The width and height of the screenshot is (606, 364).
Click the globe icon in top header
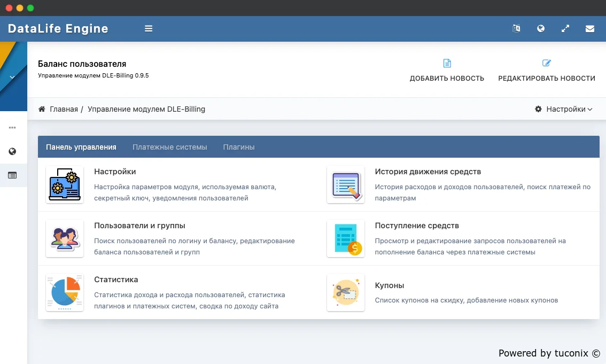point(541,28)
